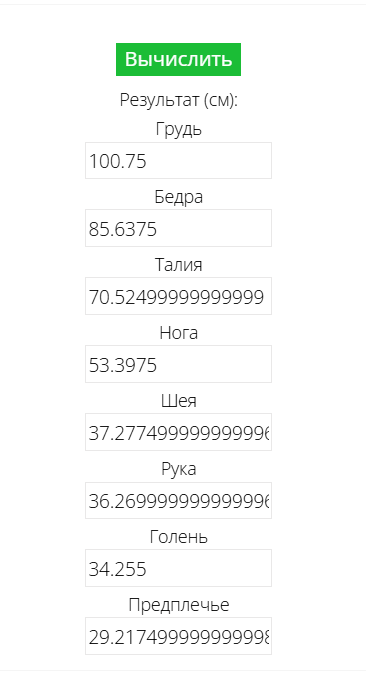Click the divider line beneath the Предплечье field

tap(183, 670)
